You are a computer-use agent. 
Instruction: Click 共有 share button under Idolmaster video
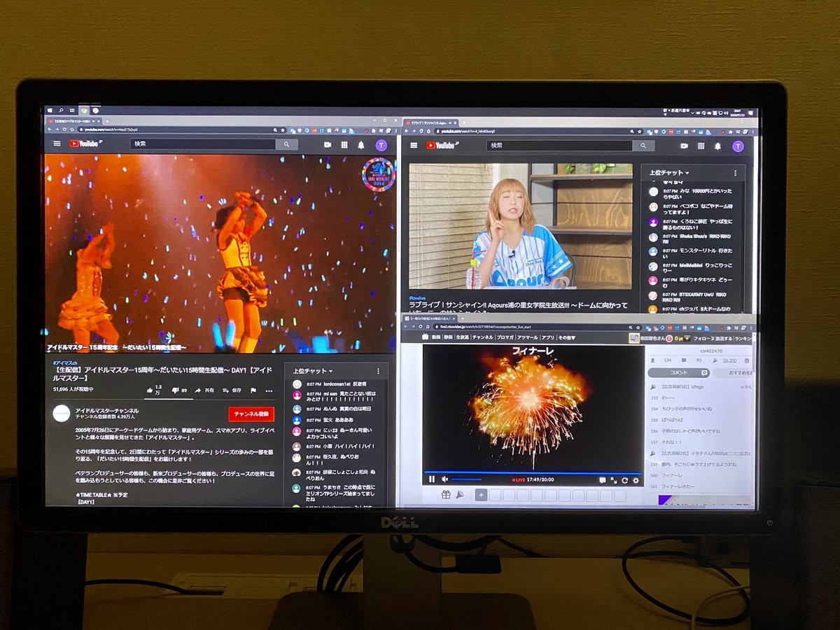click(204, 390)
